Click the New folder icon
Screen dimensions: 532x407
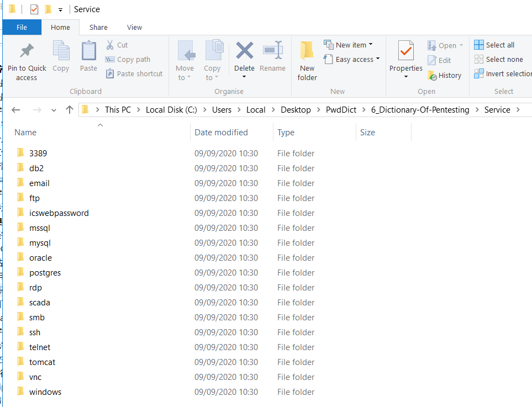307,51
